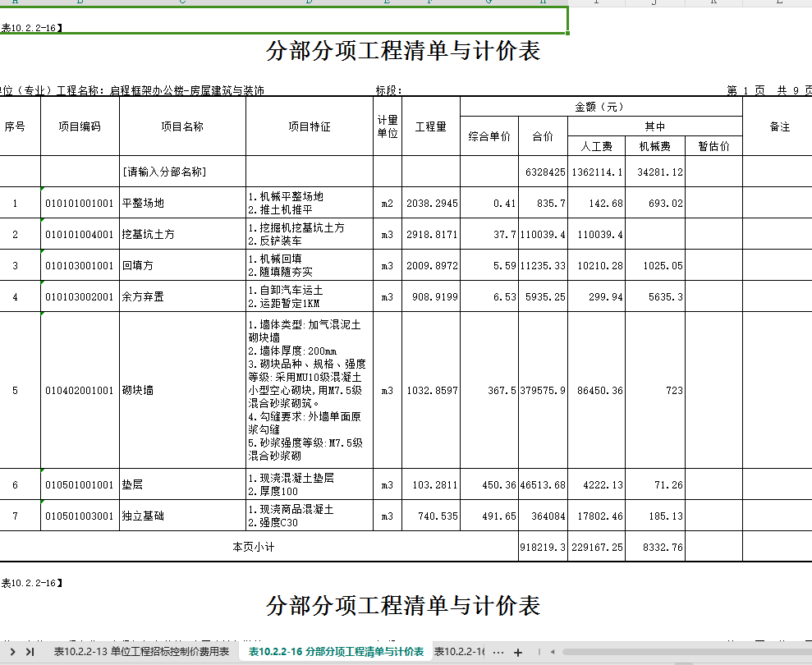The height and width of the screenshot is (665, 812).
Task: Select the 人工费 header cell
Action: [x=597, y=146]
